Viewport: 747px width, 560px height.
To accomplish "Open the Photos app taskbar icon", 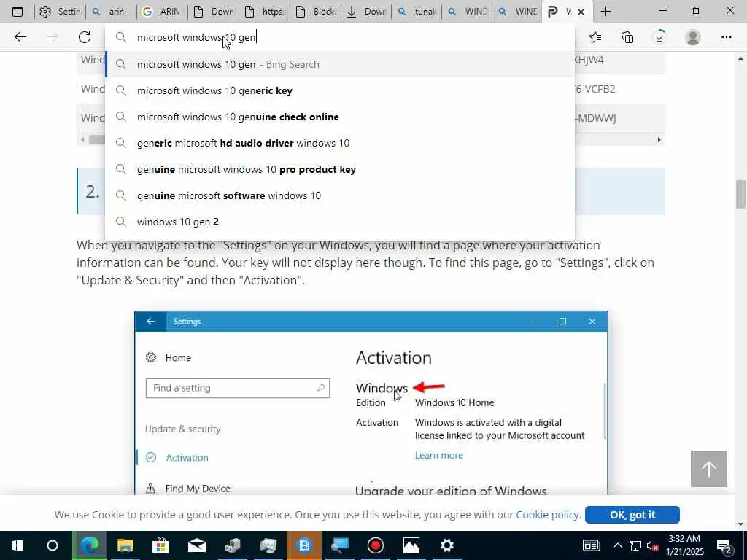I will (411, 545).
